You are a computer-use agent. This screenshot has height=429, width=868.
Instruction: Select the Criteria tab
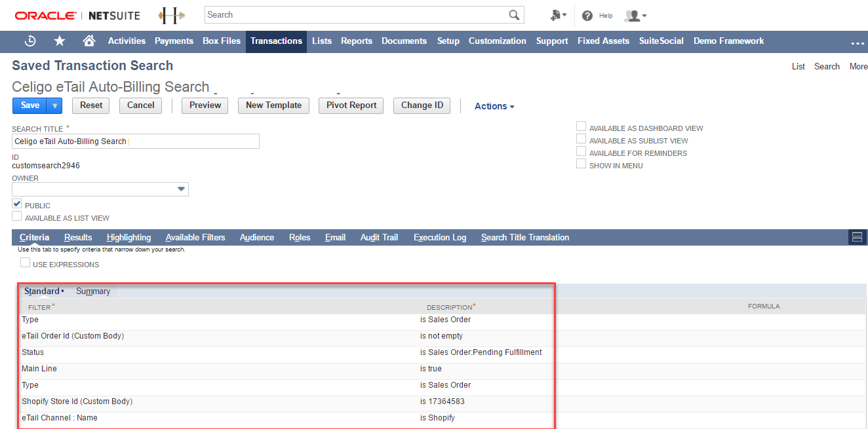(34, 237)
